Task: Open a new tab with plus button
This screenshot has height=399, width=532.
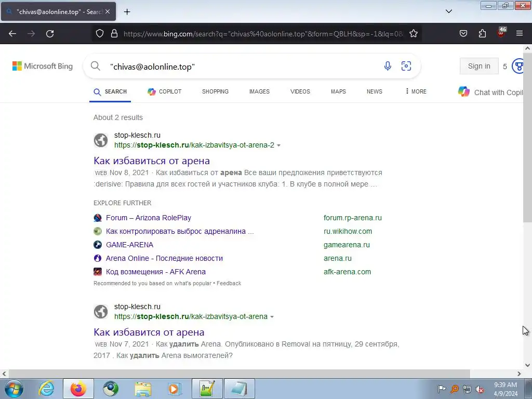Action: pyautogui.click(x=127, y=12)
